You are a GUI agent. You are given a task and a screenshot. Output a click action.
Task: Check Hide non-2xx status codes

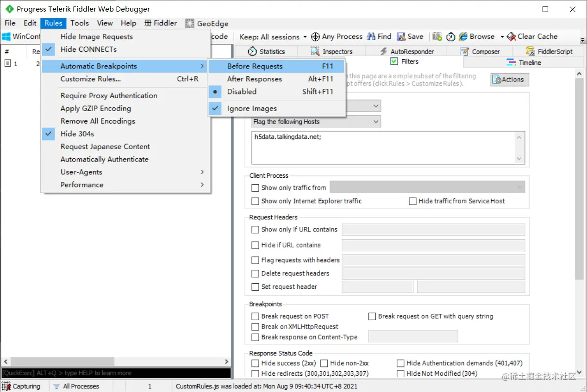(324, 363)
